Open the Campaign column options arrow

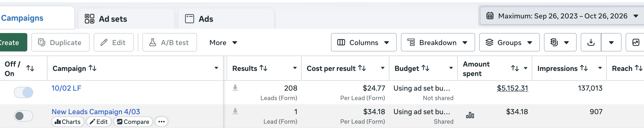coord(216,68)
